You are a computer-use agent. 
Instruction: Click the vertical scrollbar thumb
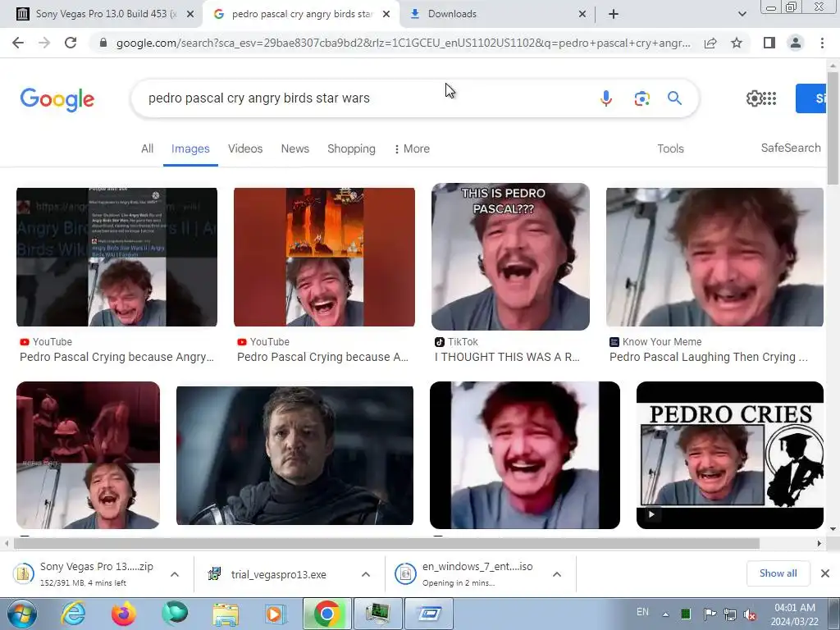[x=833, y=127]
